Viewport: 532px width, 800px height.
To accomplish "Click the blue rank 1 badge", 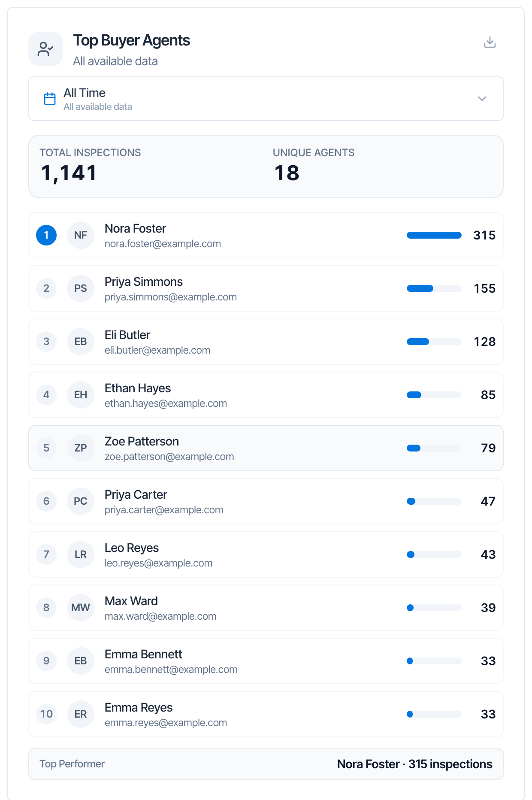I will pyautogui.click(x=46, y=235).
